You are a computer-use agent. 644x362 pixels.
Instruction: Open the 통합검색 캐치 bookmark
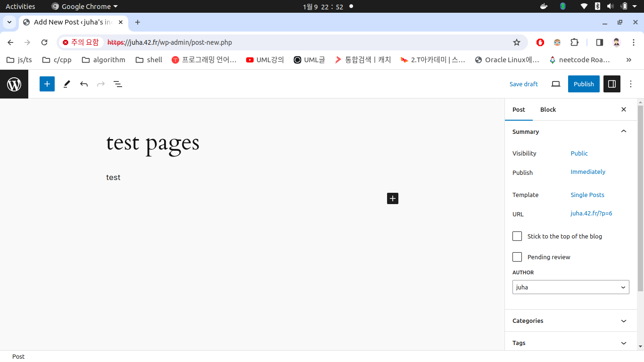pos(363,60)
